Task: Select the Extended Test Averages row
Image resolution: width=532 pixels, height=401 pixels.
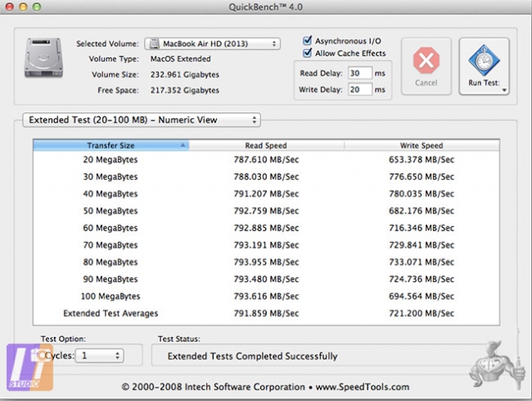Action: 266,313
